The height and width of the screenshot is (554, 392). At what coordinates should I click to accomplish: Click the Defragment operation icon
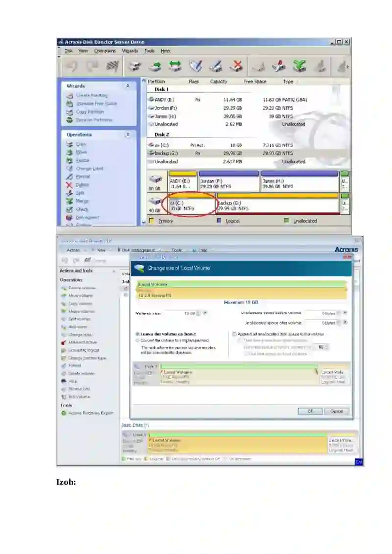[x=69, y=217]
